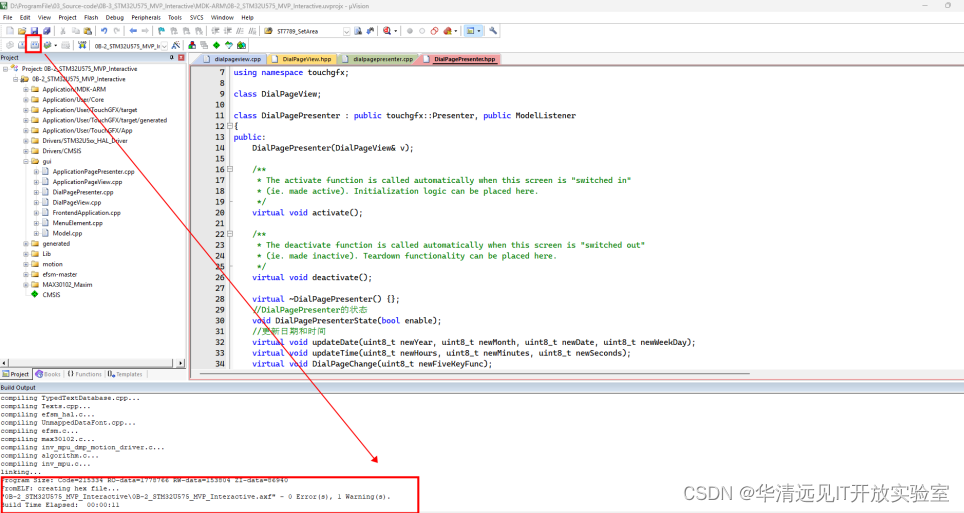
Task: Open the Flash menu
Action: click(x=91, y=17)
